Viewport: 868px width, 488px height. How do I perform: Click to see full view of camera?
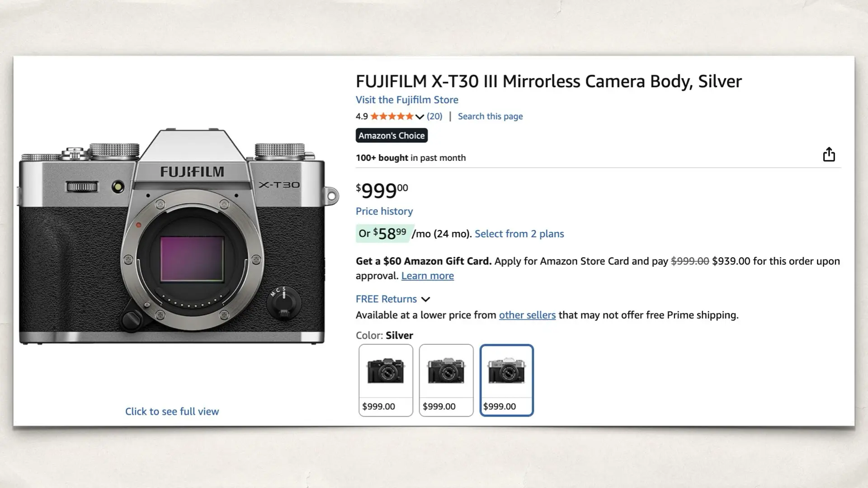click(x=172, y=411)
